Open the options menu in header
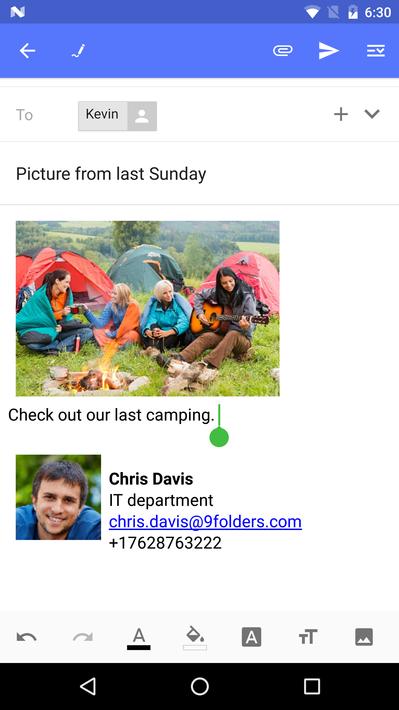399x710 pixels. point(376,51)
